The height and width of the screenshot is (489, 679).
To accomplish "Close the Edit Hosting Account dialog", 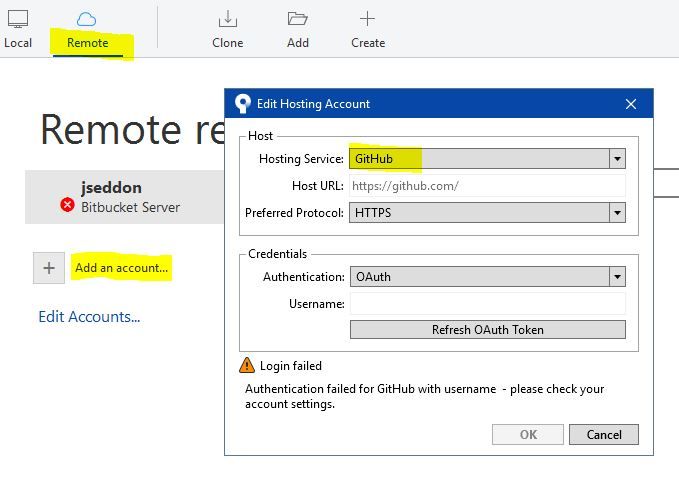I will point(631,104).
